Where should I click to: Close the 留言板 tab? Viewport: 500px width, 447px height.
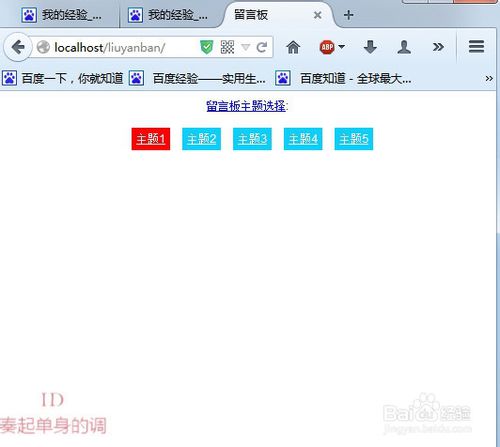(x=318, y=15)
